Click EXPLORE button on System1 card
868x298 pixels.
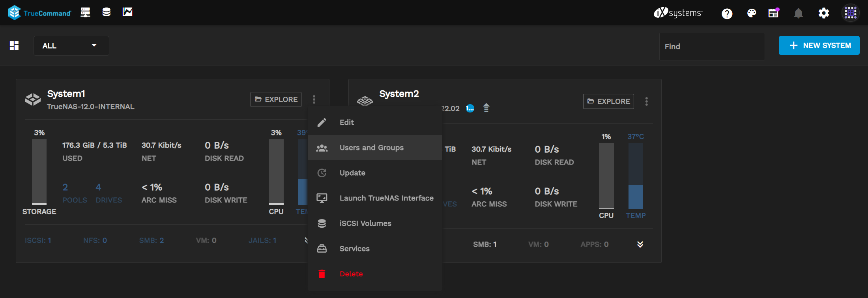tap(276, 99)
